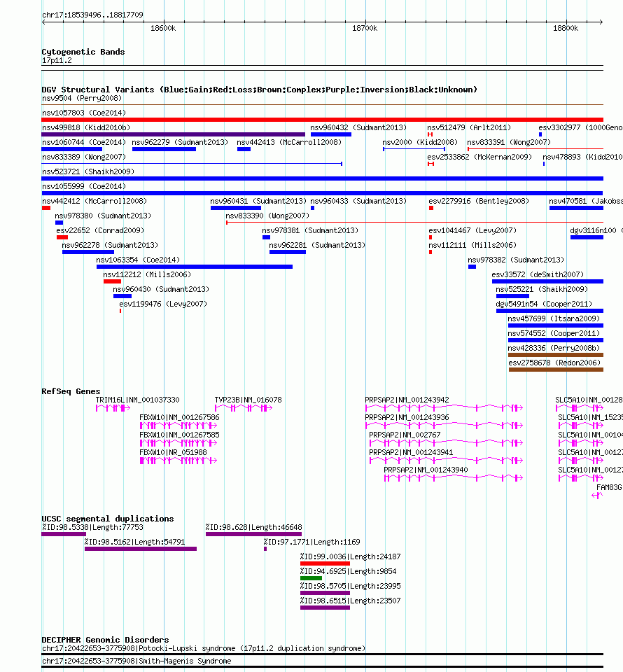This screenshot has width=623, height=672.
Task: Open nsv2000 (Kidd2008) variant
Action: (x=414, y=149)
